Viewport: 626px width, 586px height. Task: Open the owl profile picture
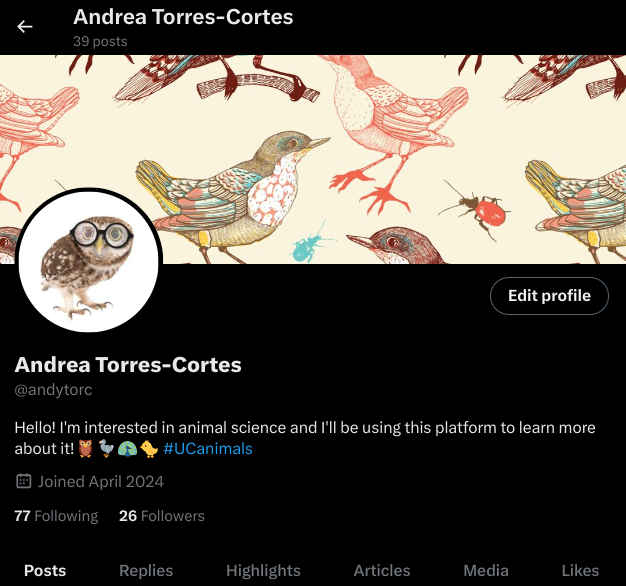tap(89, 260)
